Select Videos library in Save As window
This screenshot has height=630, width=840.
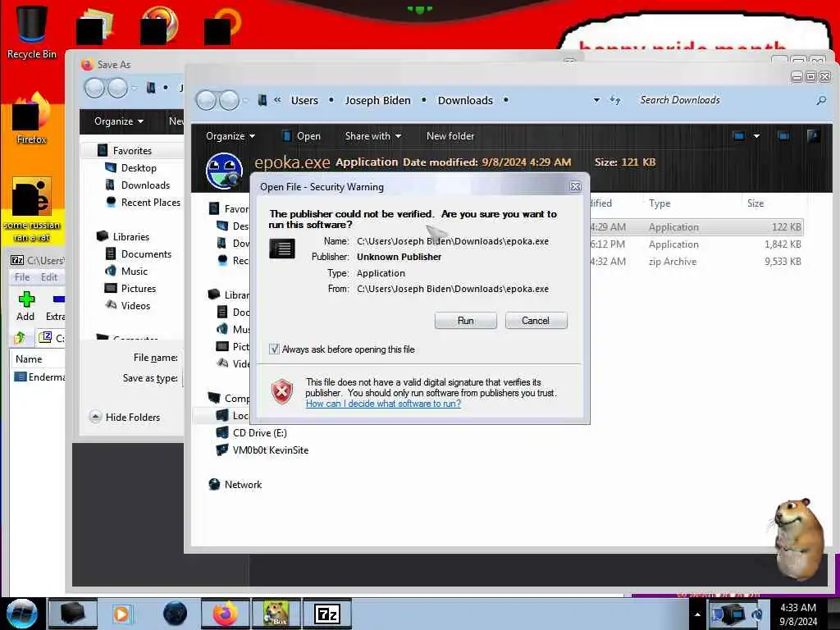coord(135,305)
